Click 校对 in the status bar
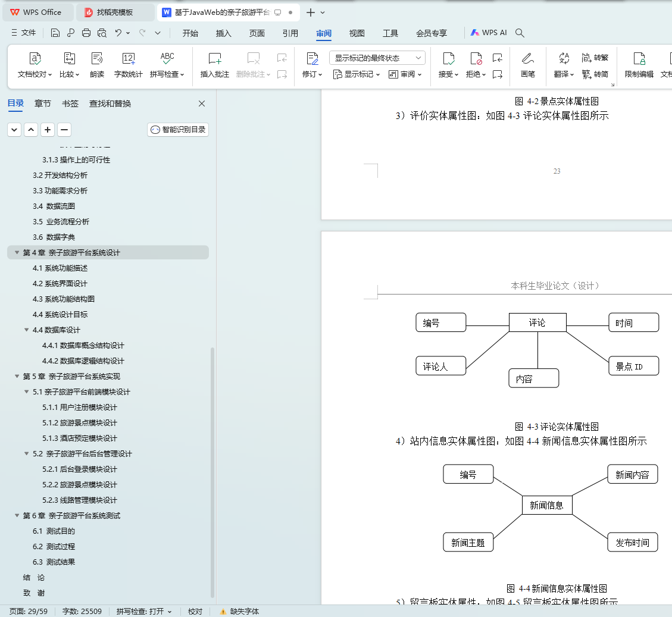Viewport: 672px width, 617px height. coord(195,612)
